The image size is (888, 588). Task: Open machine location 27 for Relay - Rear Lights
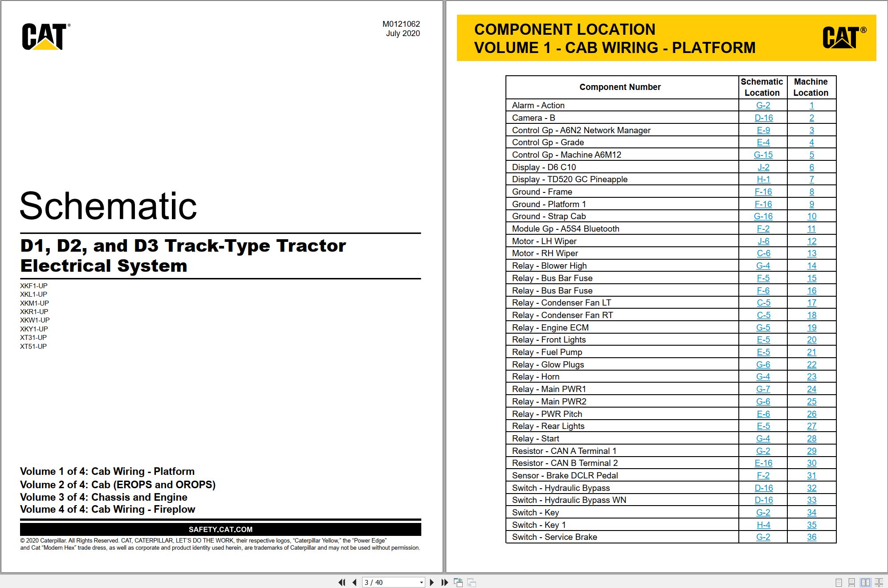811,426
